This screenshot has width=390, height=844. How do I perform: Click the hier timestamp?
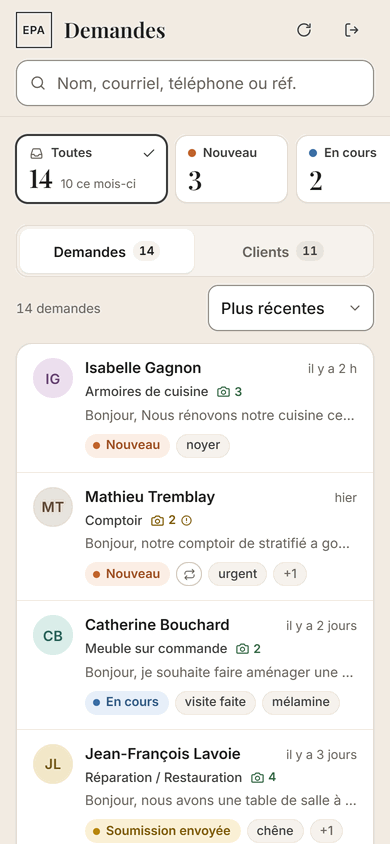345,498
